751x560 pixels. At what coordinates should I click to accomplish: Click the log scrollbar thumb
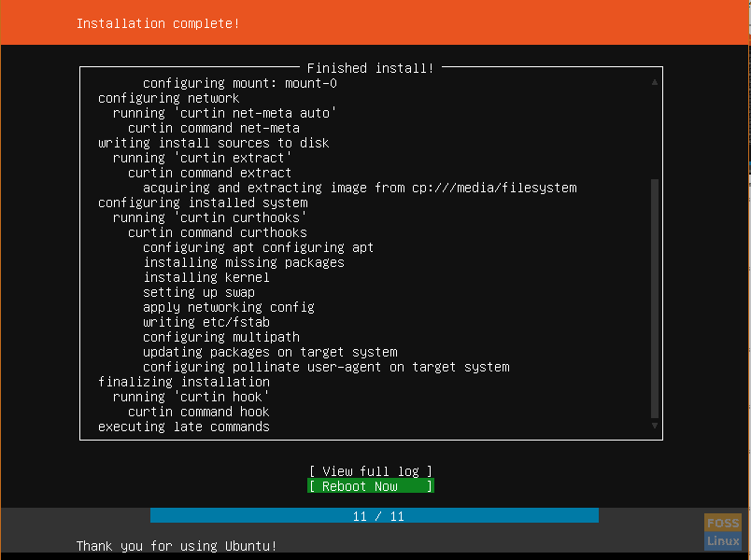[x=655, y=299]
